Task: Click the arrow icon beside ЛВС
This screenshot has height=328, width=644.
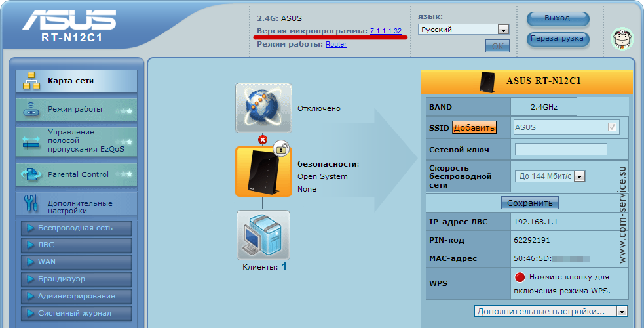Action: [x=30, y=245]
